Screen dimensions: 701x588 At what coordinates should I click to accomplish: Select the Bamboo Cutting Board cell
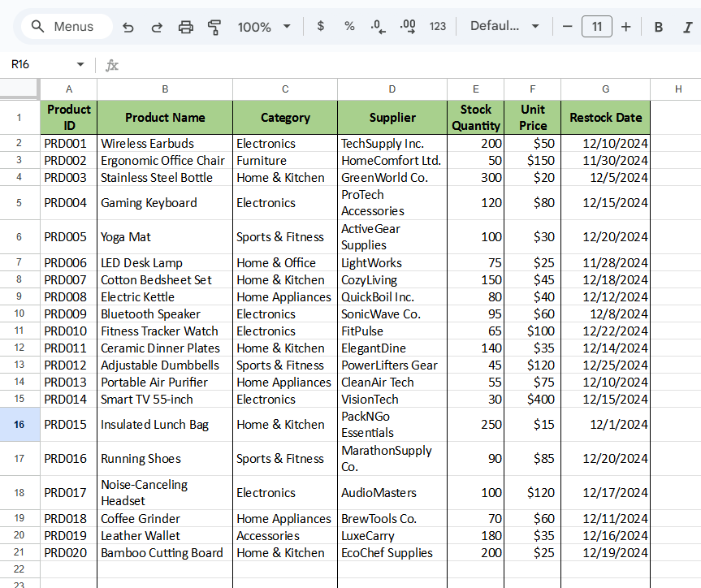pyautogui.click(x=165, y=553)
